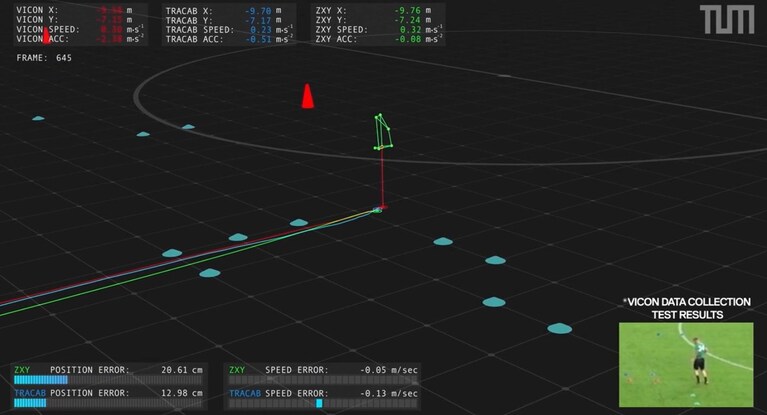This screenshot has width=767, height=415.
Task: Click the FRAME: 645 counter
Action: [44, 58]
